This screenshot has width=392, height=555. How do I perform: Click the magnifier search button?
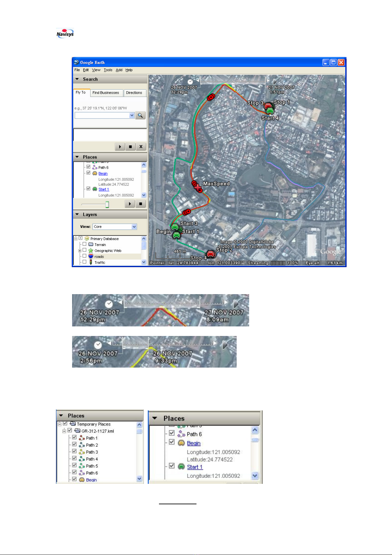point(140,115)
